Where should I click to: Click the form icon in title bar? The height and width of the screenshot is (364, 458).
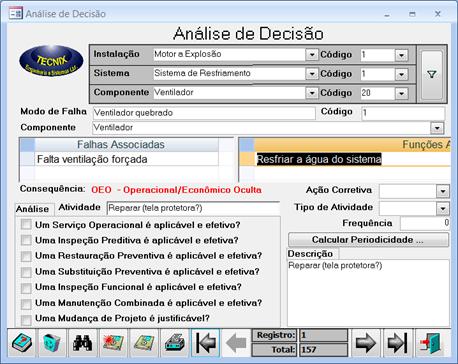15,14
